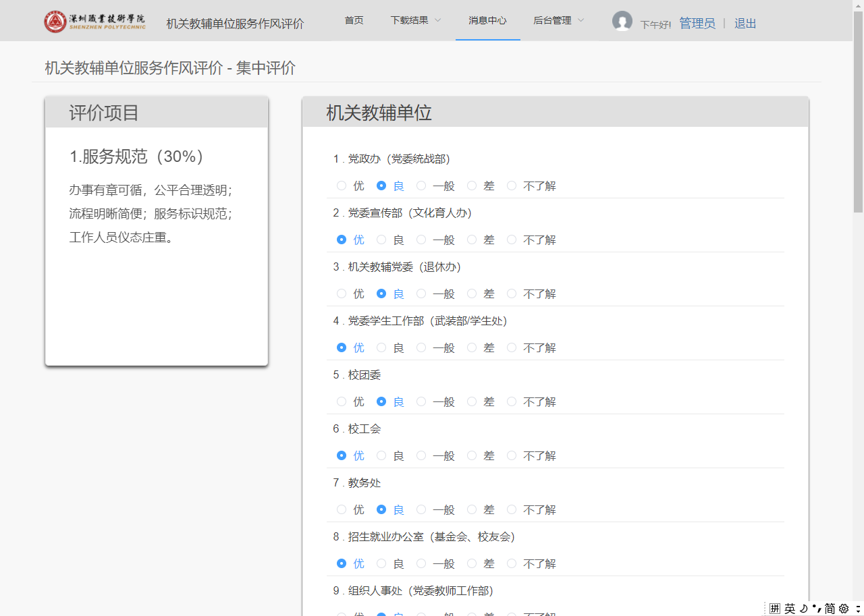Select 差 for 党委学生工作部
Image resolution: width=864 pixels, height=616 pixels.
click(x=472, y=347)
